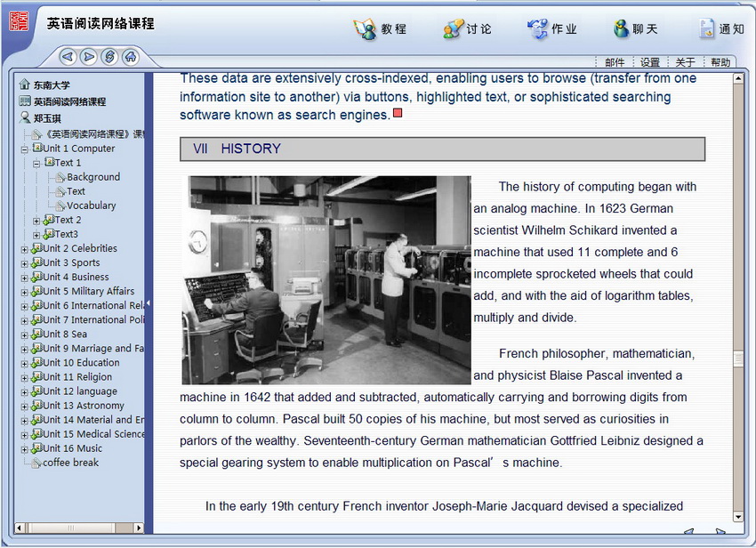This screenshot has width=756, height=548.
Task: Select the Vocabulary tree item
Action: (92, 205)
